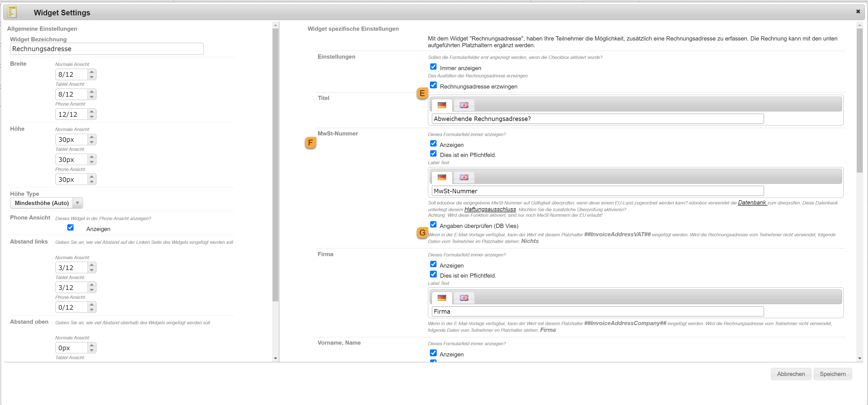Click the Speichern button

(832, 374)
